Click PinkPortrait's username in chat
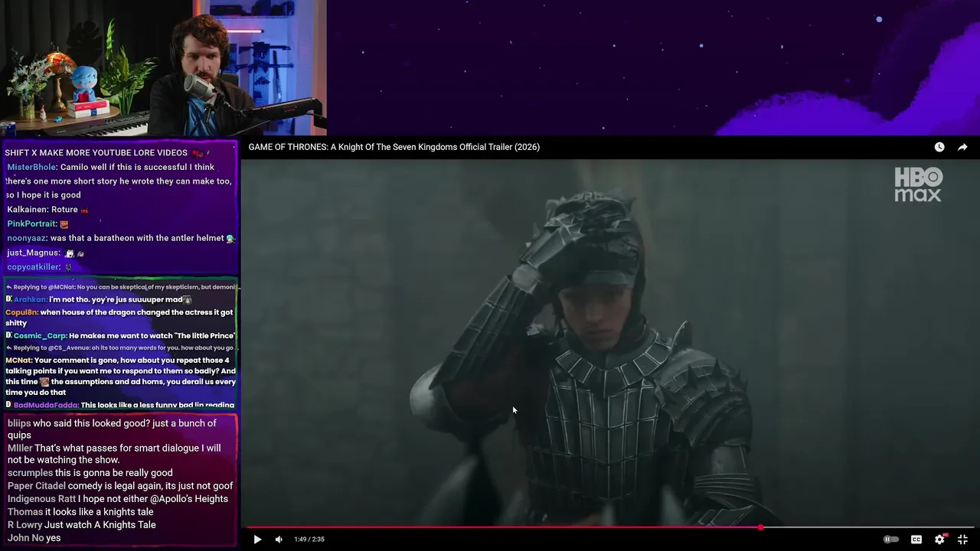 pyautogui.click(x=32, y=223)
